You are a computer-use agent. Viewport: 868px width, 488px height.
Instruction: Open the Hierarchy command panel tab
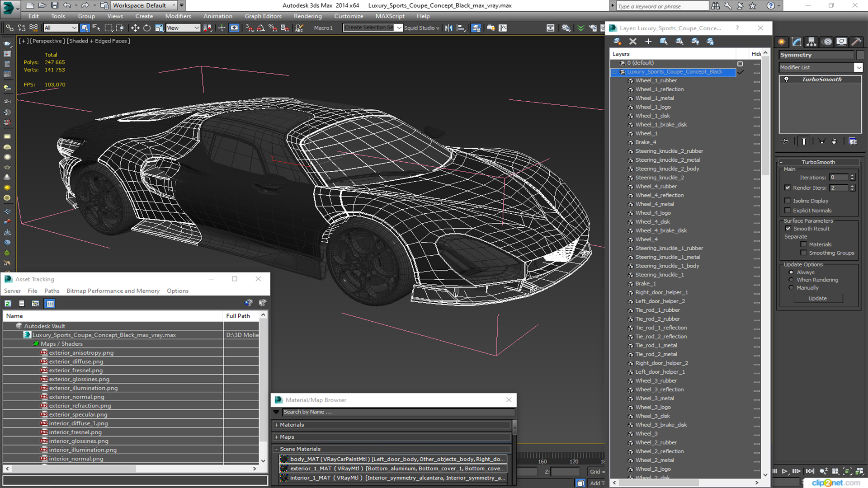coord(811,42)
